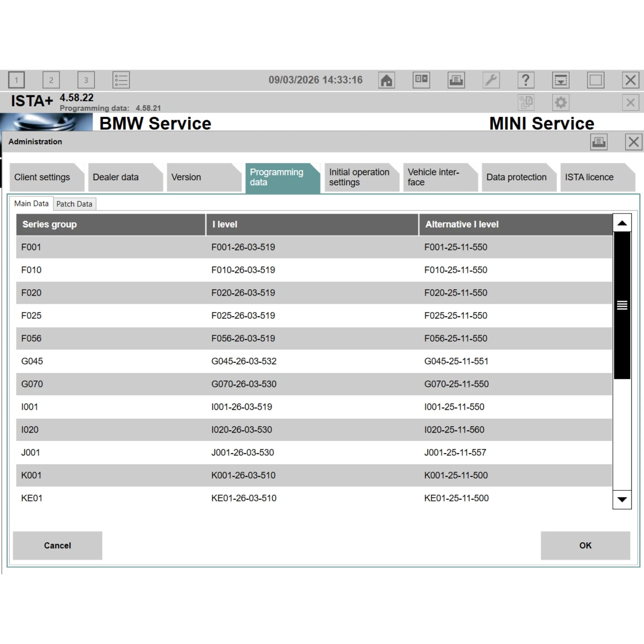644x644 pixels.
Task: Open the print function in the top toolbar
Action: 456,80
